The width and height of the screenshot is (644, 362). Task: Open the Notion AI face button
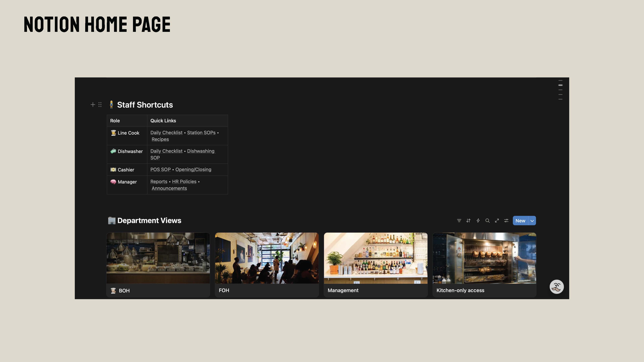tap(556, 287)
